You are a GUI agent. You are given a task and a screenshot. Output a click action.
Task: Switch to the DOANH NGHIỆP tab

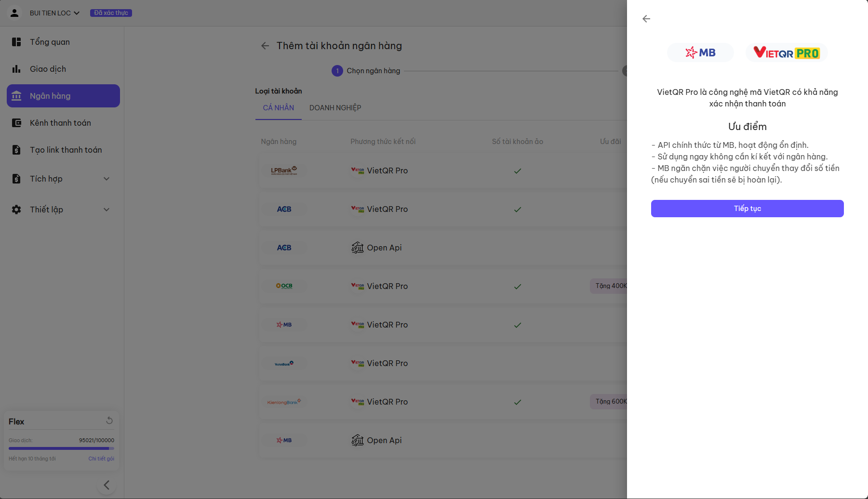pos(335,108)
